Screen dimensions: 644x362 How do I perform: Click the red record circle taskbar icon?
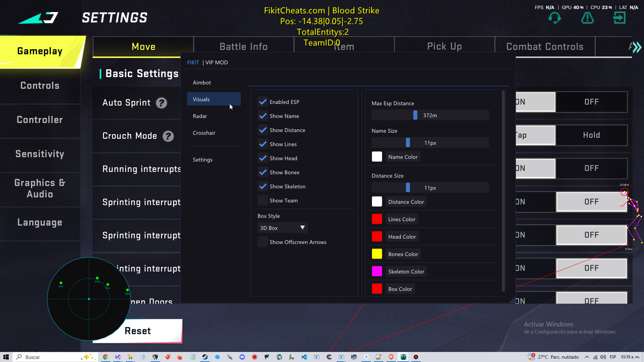click(x=255, y=357)
